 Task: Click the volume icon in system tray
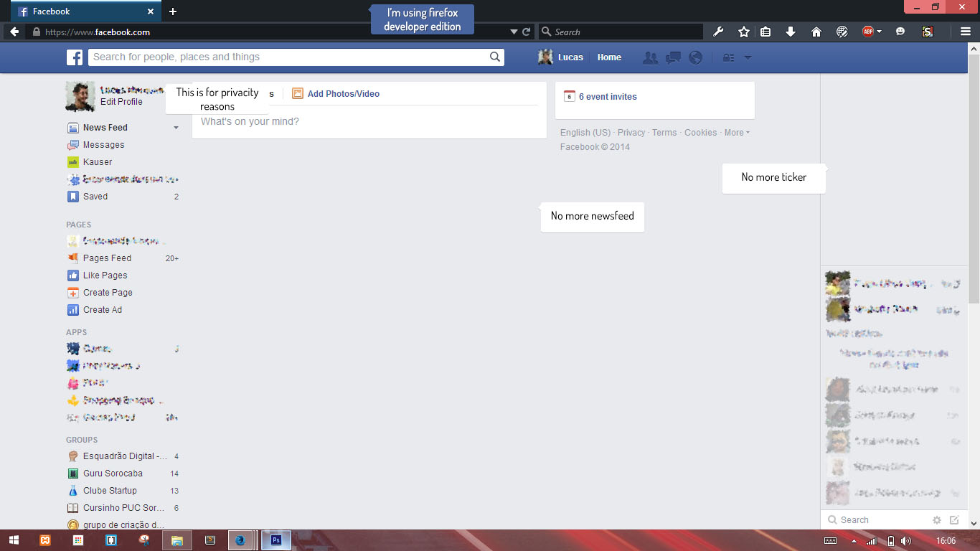point(906,541)
